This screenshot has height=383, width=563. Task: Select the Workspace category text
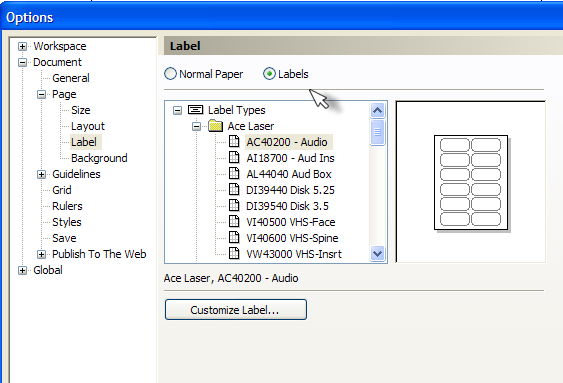point(60,46)
